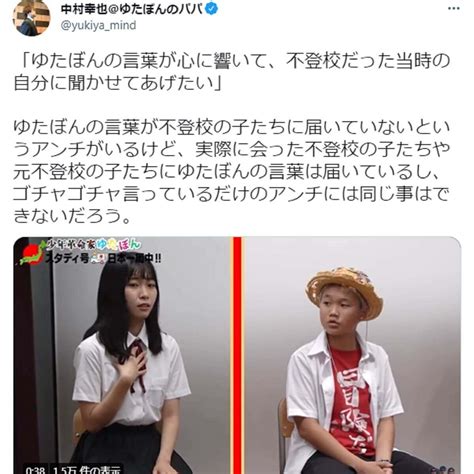Click the 1.5万 件の表示 view count
The height and width of the screenshot is (474, 474).
(x=87, y=470)
